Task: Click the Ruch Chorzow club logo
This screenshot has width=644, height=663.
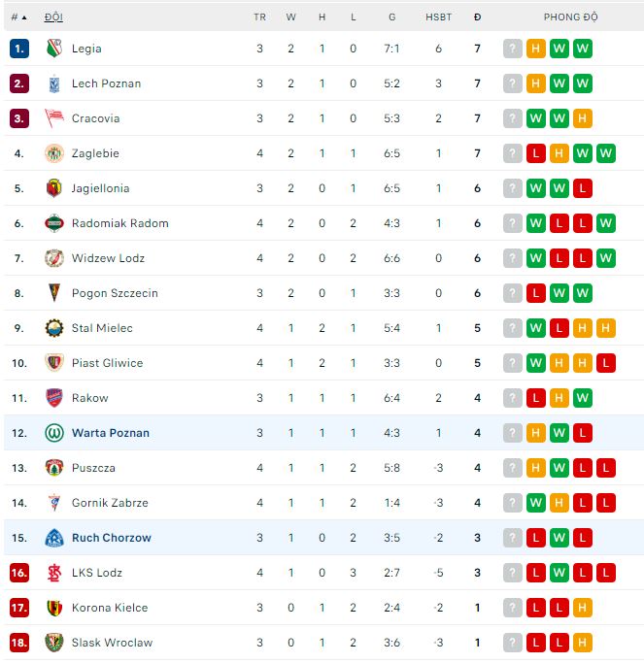Action: (x=54, y=538)
